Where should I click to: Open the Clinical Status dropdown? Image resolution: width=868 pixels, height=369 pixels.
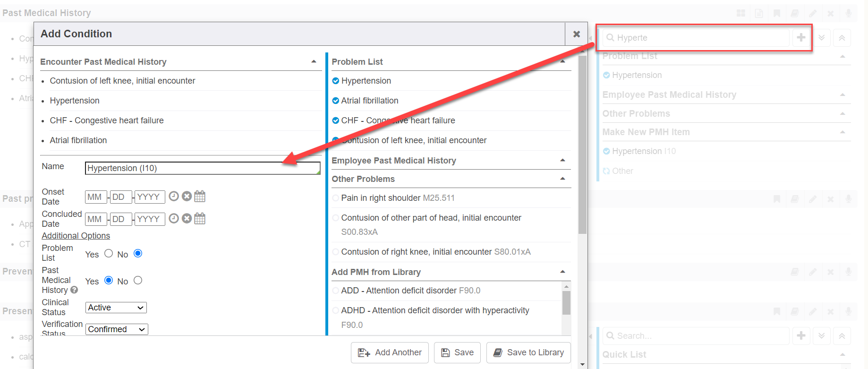[x=116, y=308]
